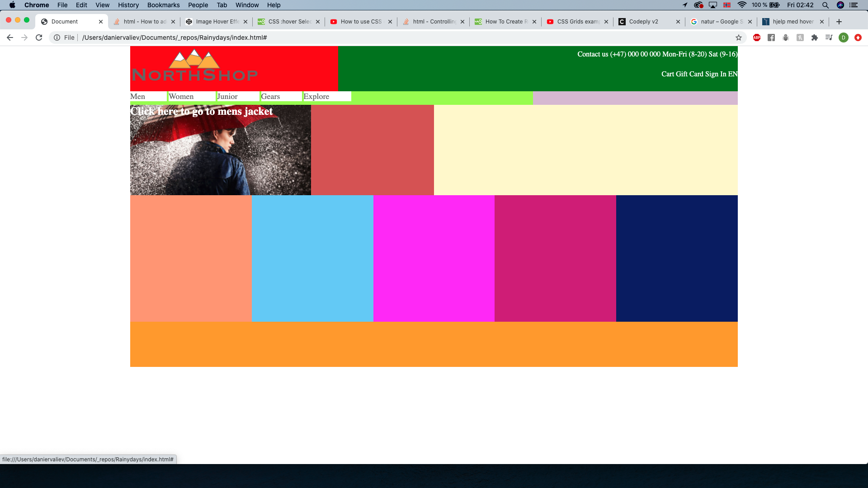
Task: Open the Chrome profile avatar D
Action: 844,38
